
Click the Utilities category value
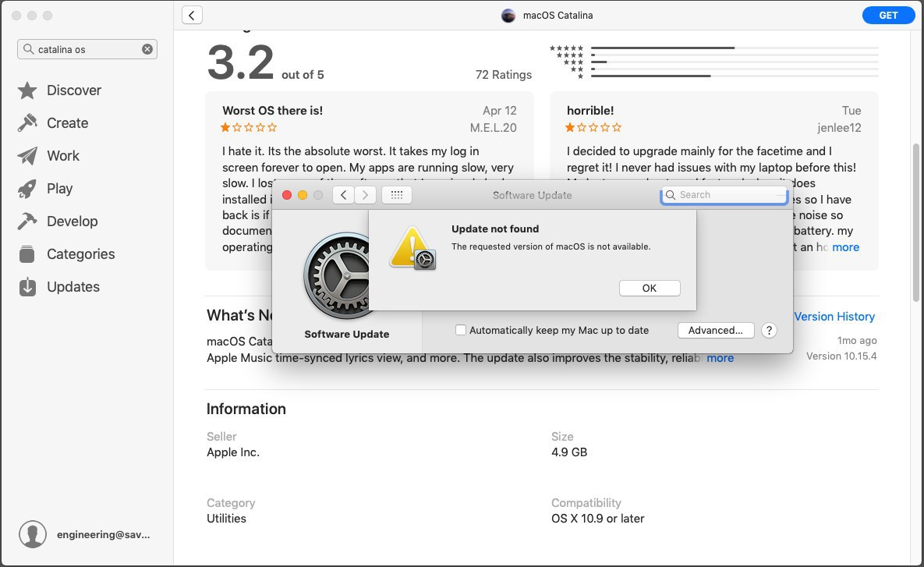226,518
